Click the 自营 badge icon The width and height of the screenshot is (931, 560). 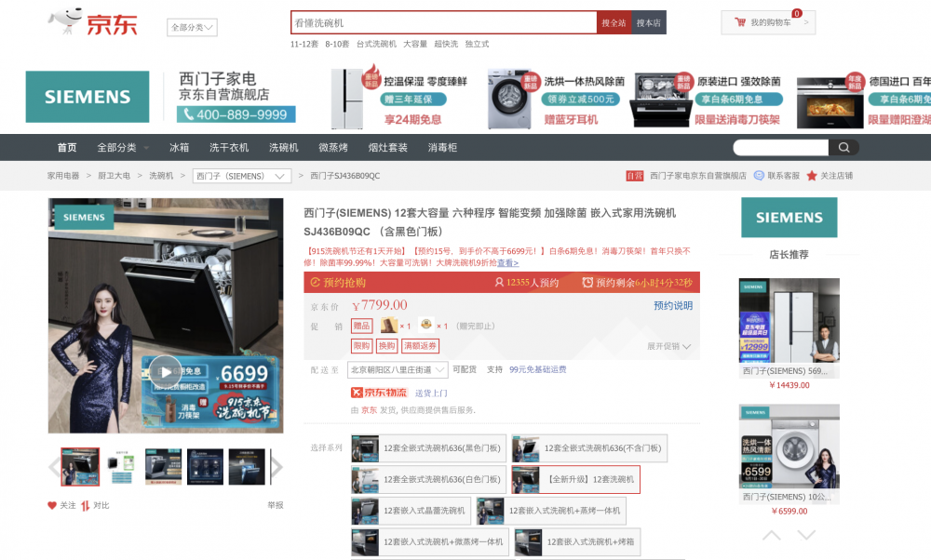pyautogui.click(x=635, y=176)
